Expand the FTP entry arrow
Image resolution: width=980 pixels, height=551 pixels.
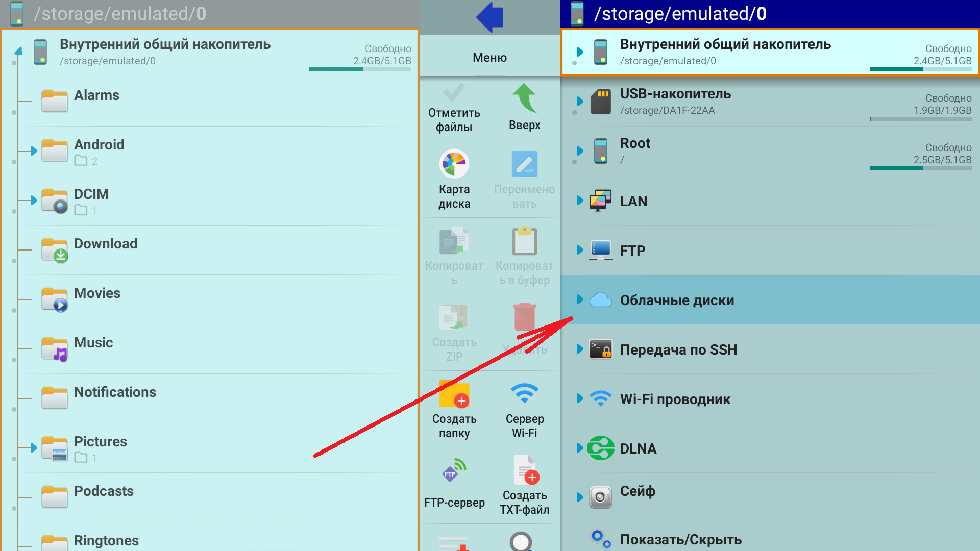click(580, 250)
